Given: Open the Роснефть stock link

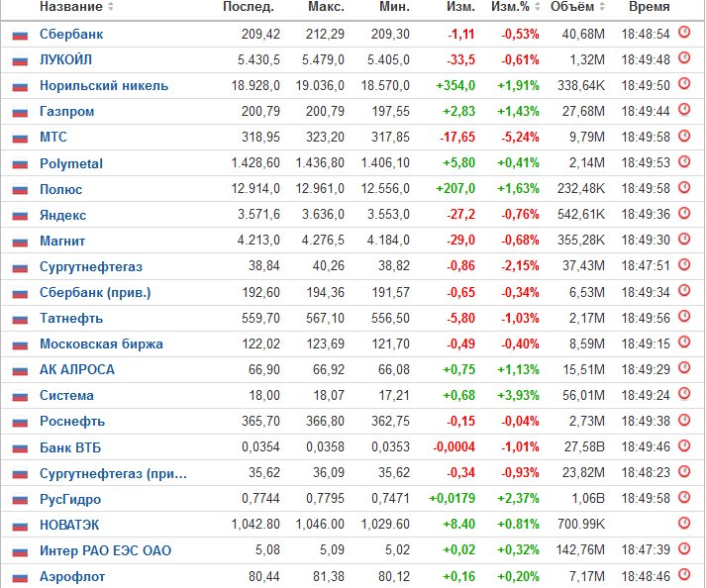Looking at the screenshot, I should point(72,422).
